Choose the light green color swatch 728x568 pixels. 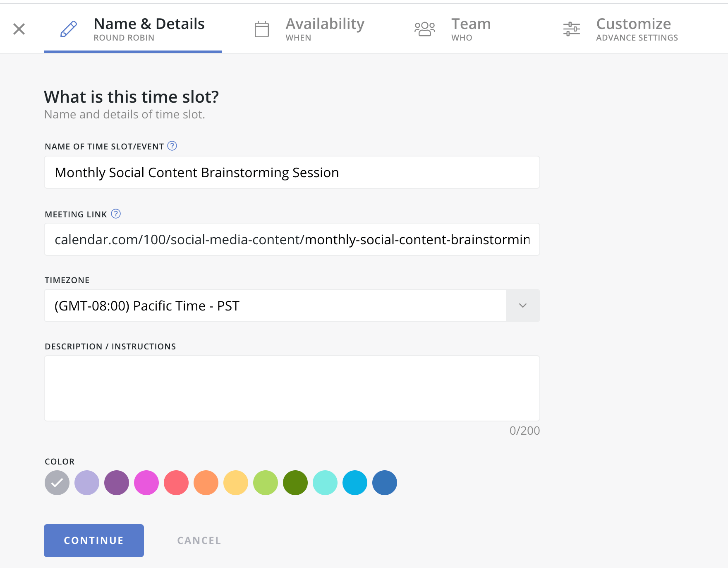point(266,483)
